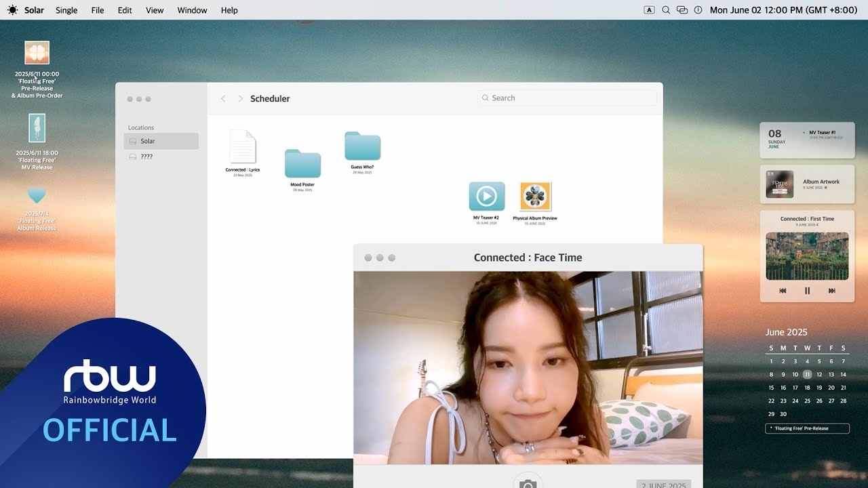868x488 pixels.
Task: Open the Physical Album Preview image file
Action: click(x=535, y=197)
